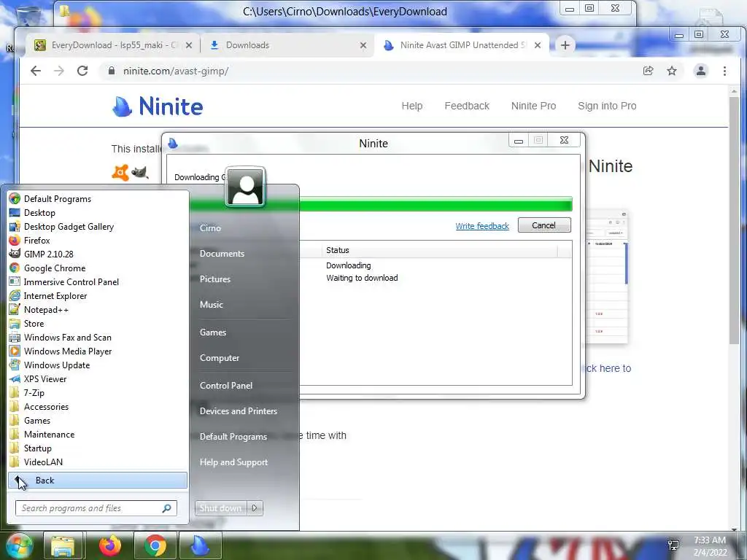
Task: Click the Status column header
Action: 438,250
